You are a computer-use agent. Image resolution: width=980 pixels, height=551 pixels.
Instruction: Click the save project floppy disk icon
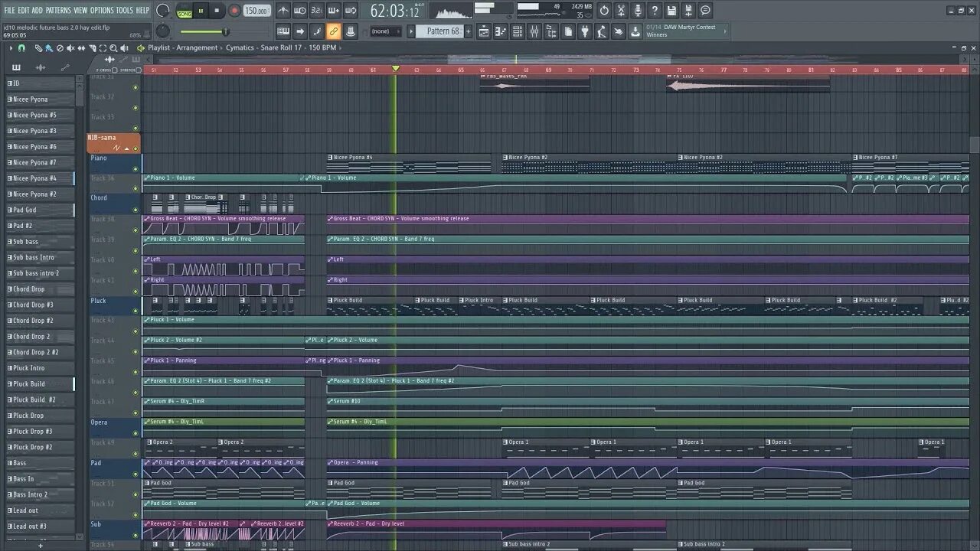[x=671, y=11]
